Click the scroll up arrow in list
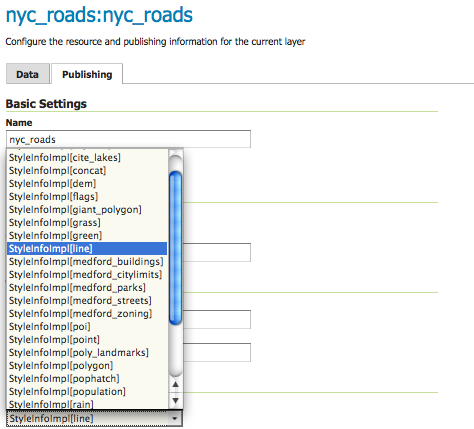The width and height of the screenshot is (474, 429). tap(175, 385)
